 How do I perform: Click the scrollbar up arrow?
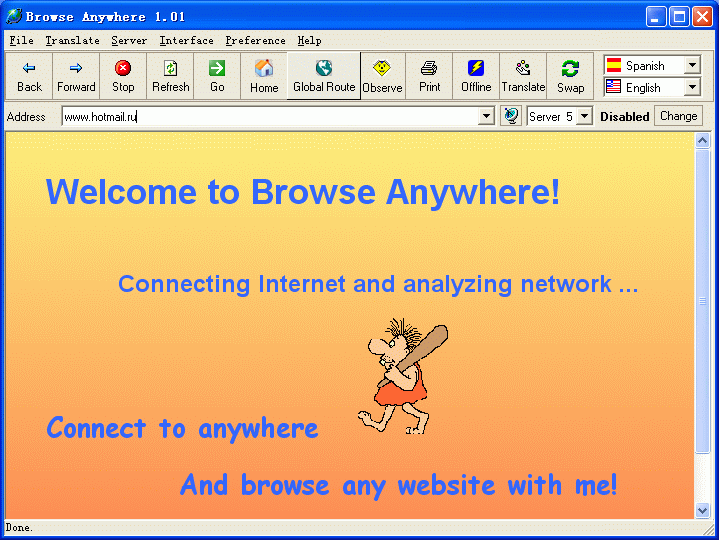702,140
